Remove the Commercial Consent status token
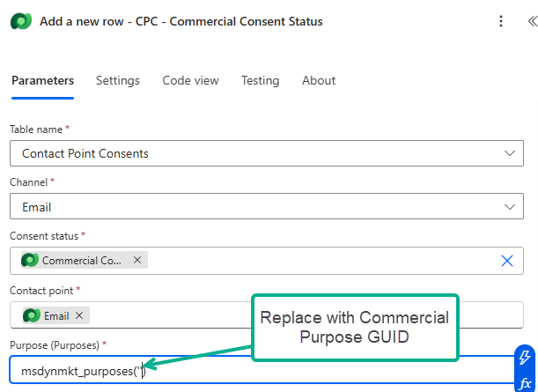 (137, 261)
